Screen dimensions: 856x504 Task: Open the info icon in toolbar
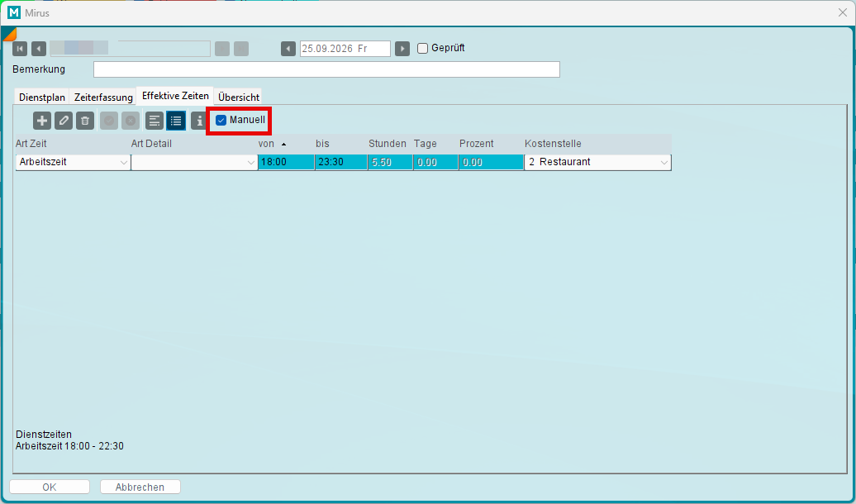(199, 121)
